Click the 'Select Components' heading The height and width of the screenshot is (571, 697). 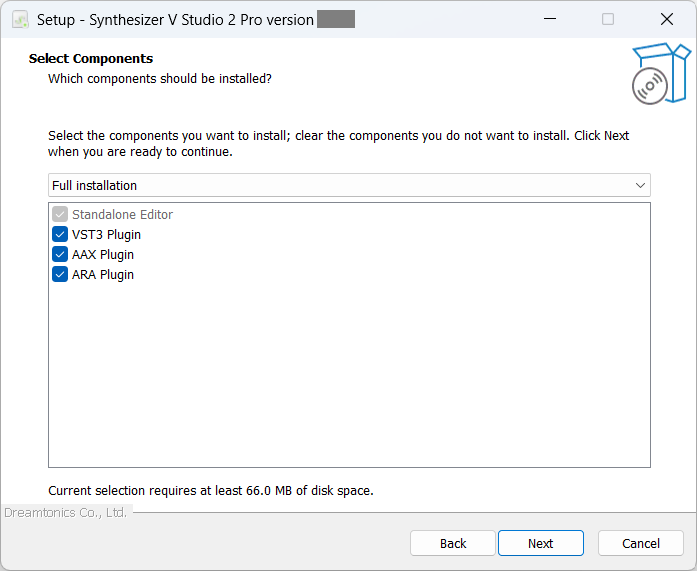tap(91, 59)
